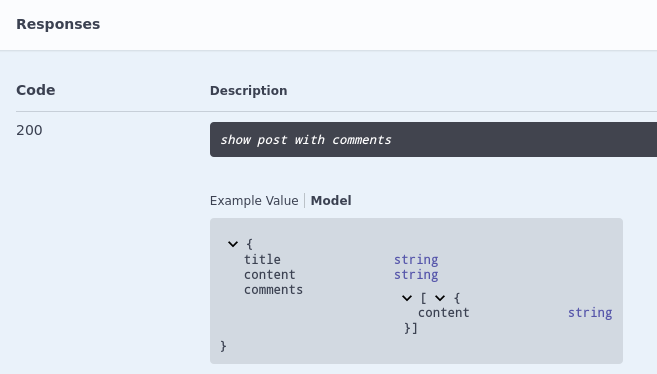
Task: Click the opening brace of the root object
Action: tap(249, 244)
